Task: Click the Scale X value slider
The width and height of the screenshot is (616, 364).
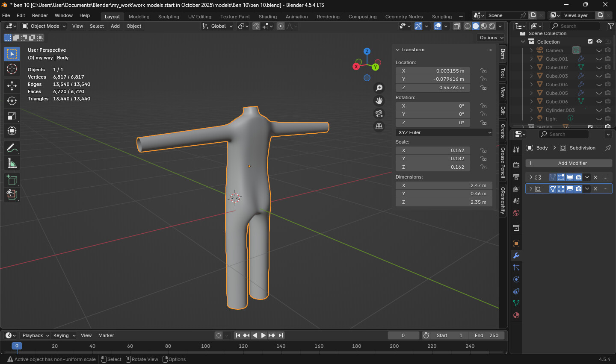Action: click(433, 150)
